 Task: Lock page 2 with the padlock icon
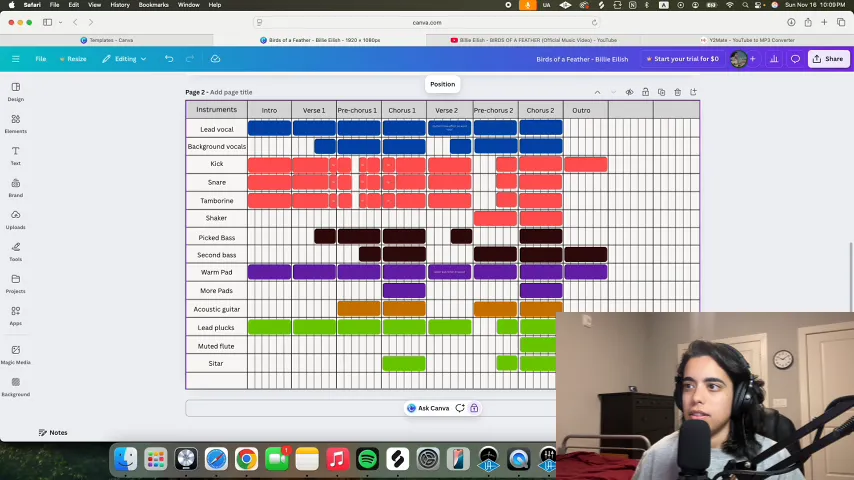[645, 92]
